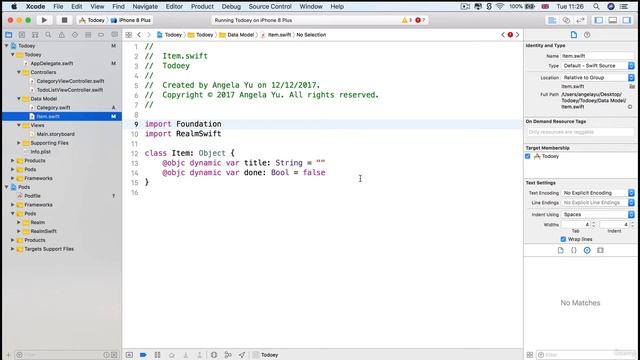Click the Data Model breadcrumb

tap(237, 35)
